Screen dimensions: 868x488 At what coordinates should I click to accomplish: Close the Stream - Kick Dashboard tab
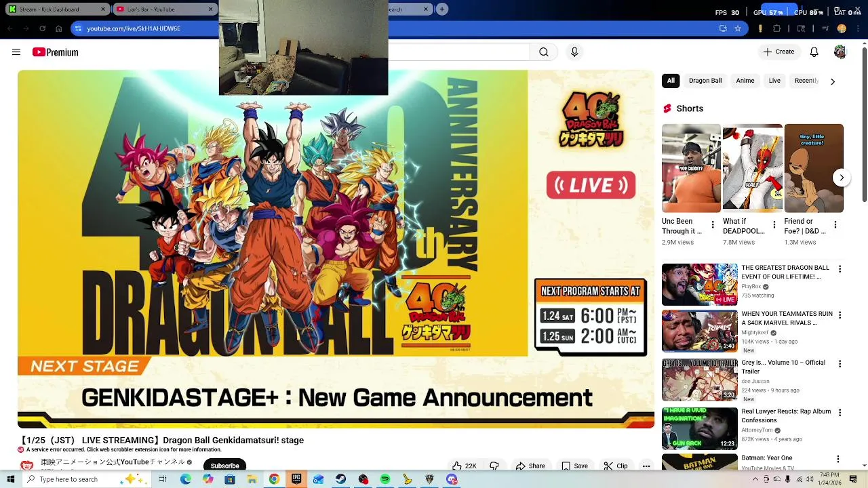(x=103, y=9)
